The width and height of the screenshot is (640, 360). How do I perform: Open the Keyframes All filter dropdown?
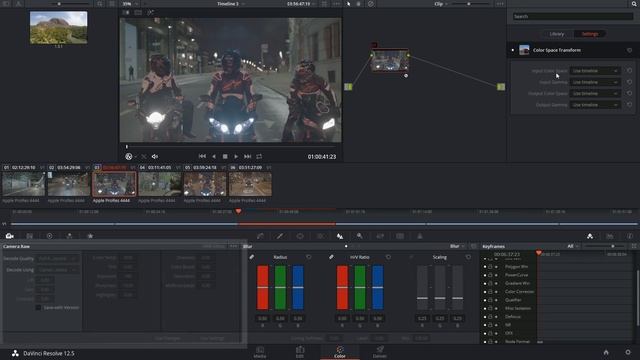(x=573, y=246)
